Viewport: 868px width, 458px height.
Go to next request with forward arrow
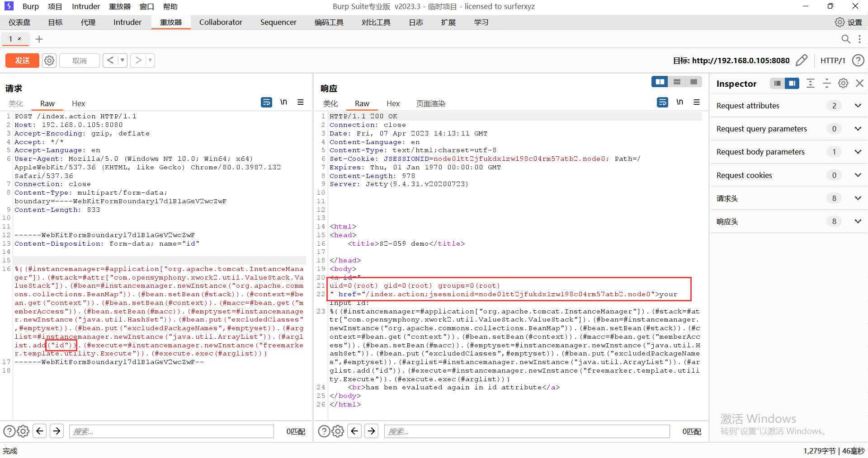point(138,60)
